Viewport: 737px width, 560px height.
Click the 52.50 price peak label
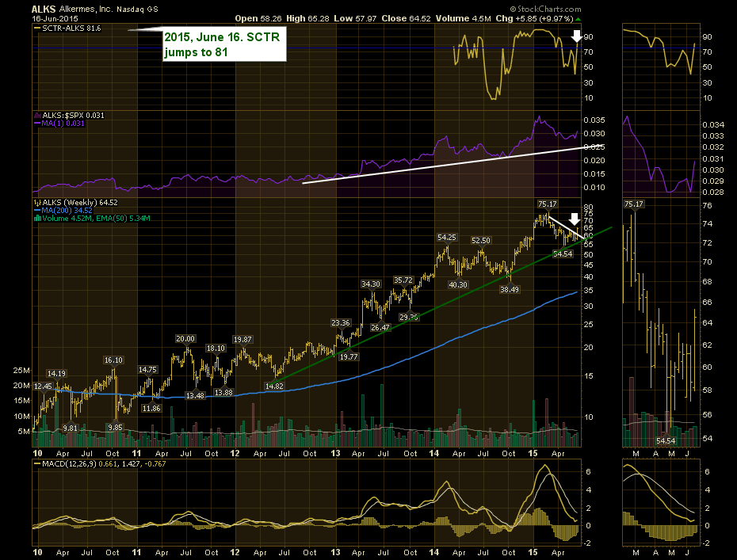[481, 240]
